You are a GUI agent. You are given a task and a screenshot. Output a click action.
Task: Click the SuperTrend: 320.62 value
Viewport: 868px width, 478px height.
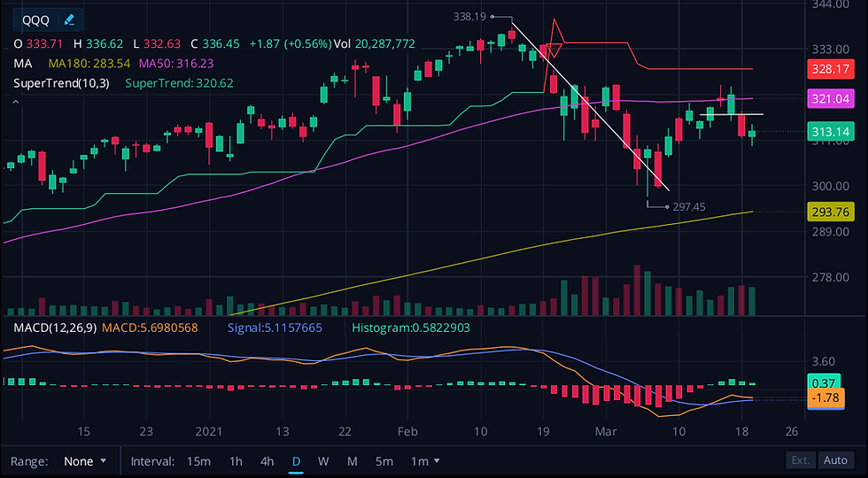(x=179, y=83)
